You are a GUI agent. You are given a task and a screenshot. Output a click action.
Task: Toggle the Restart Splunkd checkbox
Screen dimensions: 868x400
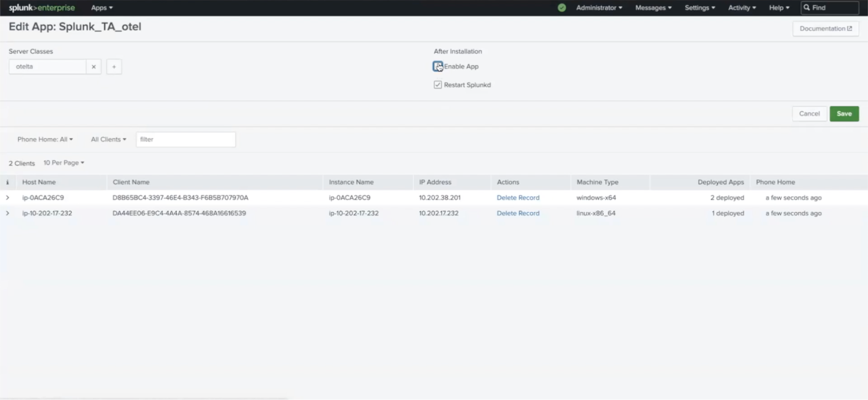[x=438, y=85]
